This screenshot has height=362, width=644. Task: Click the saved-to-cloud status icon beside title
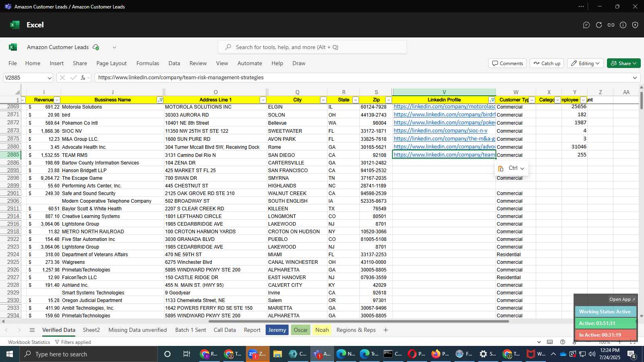[96, 47]
